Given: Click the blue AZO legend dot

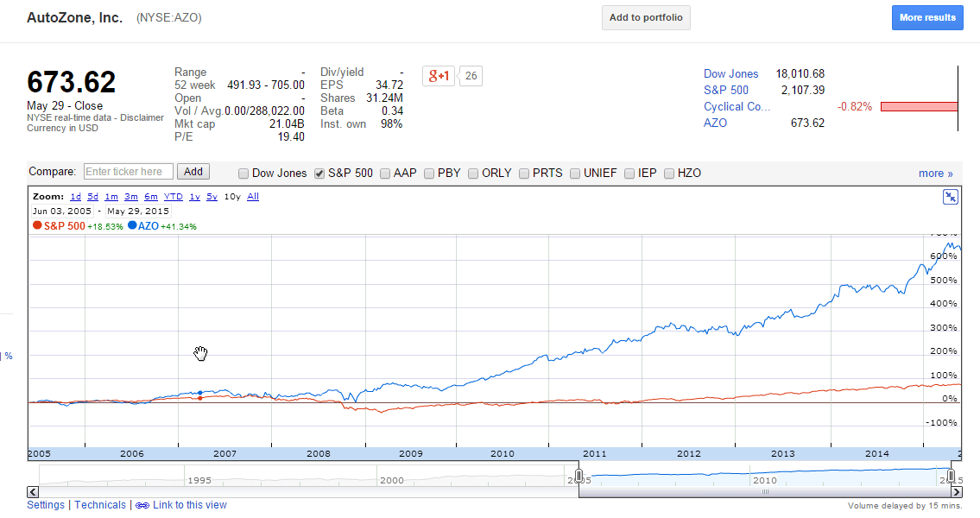Looking at the screenshot, I should (132, 225).
